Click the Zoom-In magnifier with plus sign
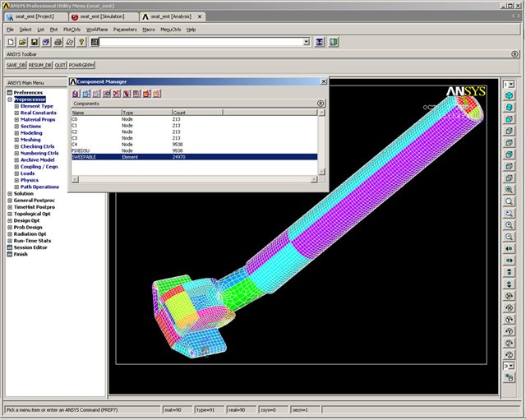The image size is (526, 420). coord(510,224)
